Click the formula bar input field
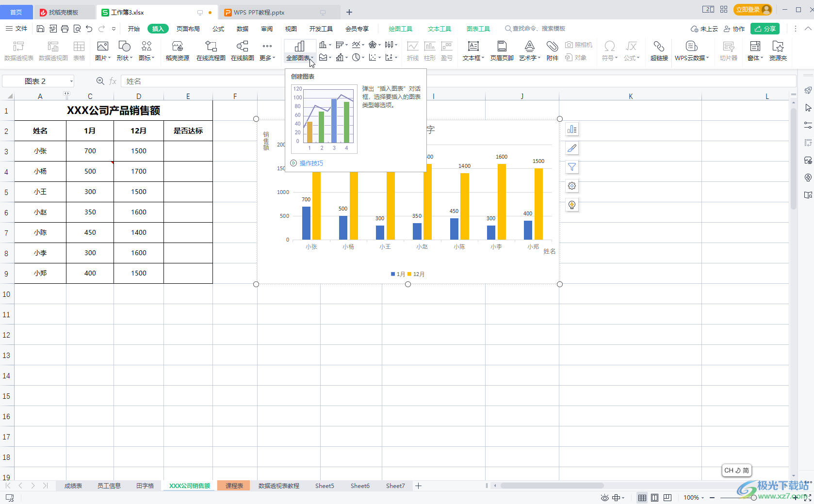The width and height of the screenshot is (814, 504). tap(458, 81)
